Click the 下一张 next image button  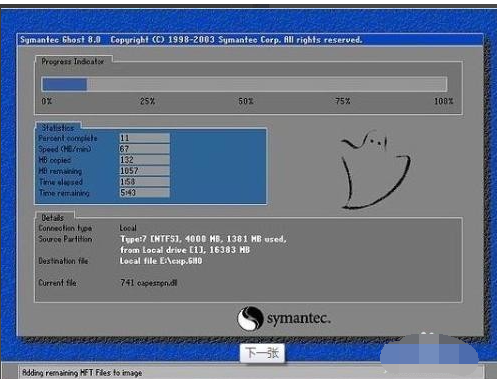pos(262,353)
